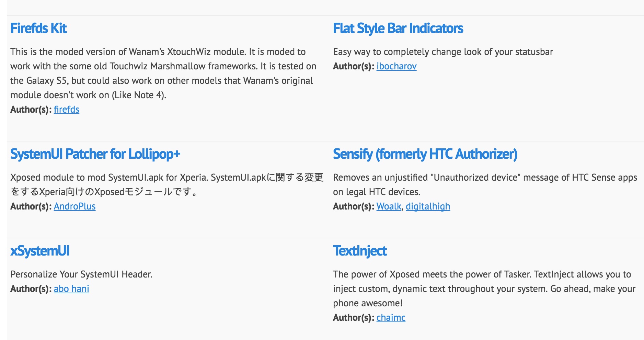Visit abo hani author page

[x=71, y=289]
